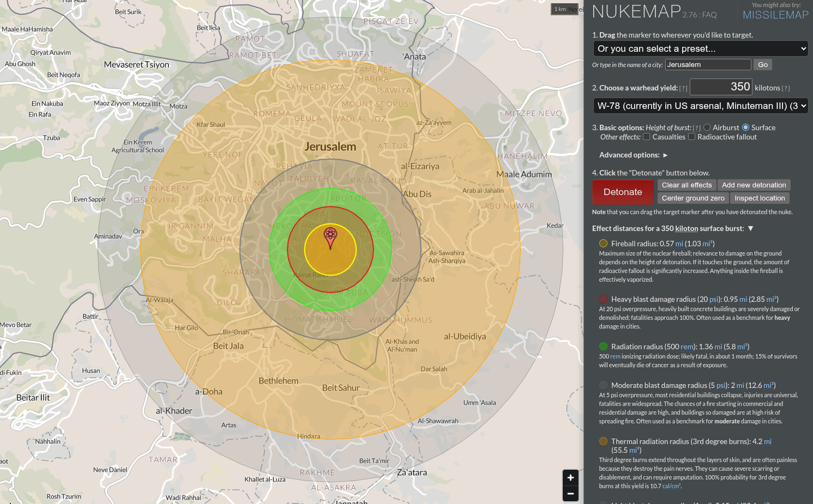Click the Detonate button
Screen dimensions: 813x504
(x=623, y=192)
